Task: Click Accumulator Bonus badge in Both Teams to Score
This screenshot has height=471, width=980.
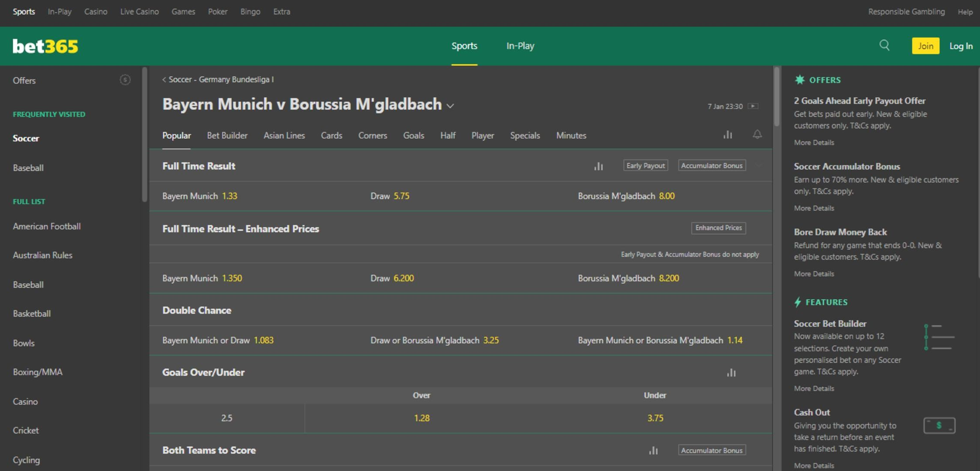Action: point(712,451)
